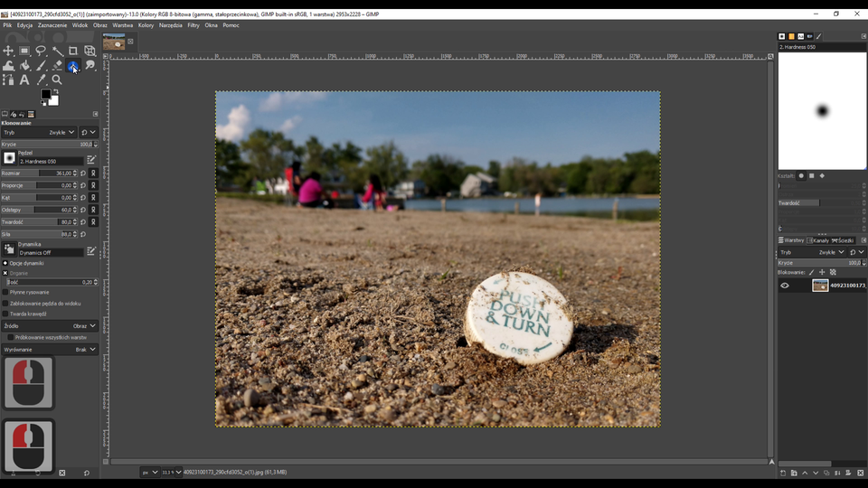Open mode group switch dropdown in tool options
The height and width of the screenshot is (488, 868).
pos(89,133)
